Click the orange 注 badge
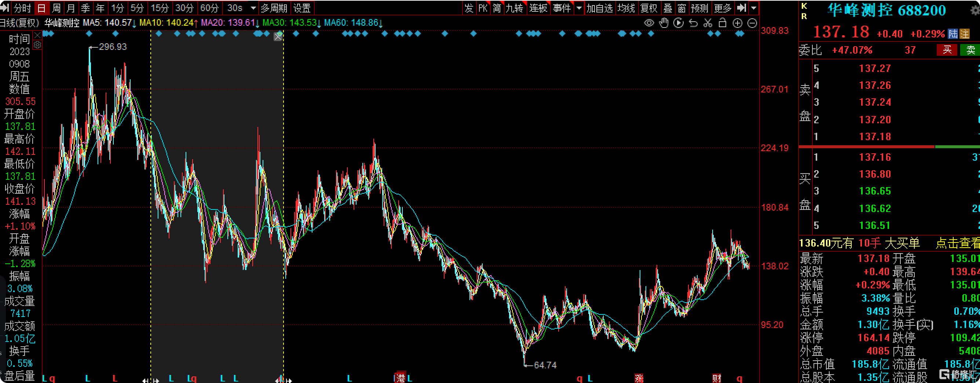 coord(964,33)
